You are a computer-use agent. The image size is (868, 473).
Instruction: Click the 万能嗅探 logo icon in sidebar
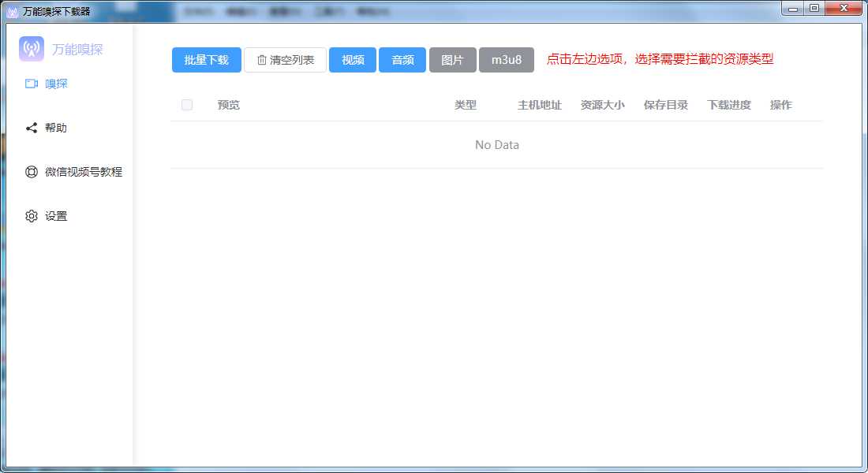(x=32, y=49)
